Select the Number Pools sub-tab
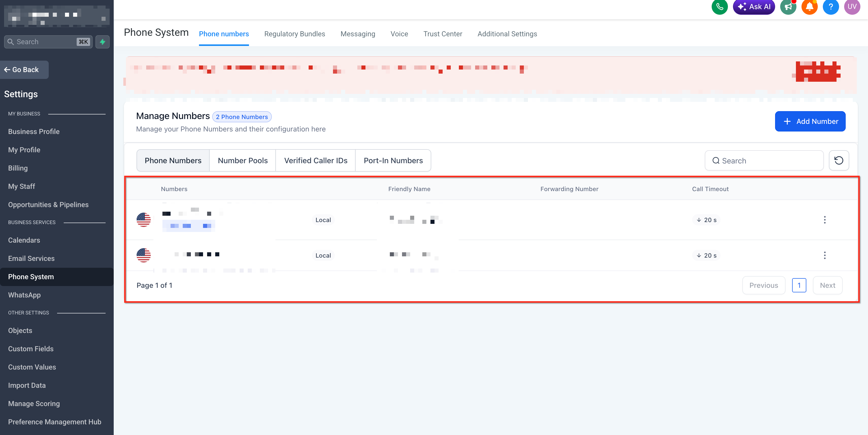The height and width of the screenshot is (435, 868). [243, 161]
